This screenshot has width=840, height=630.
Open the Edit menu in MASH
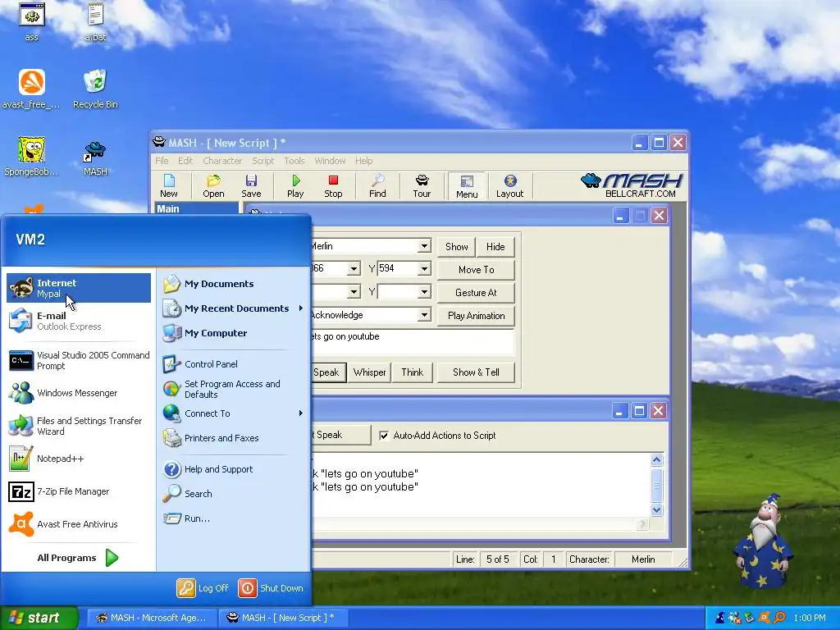tap(185, 161)
